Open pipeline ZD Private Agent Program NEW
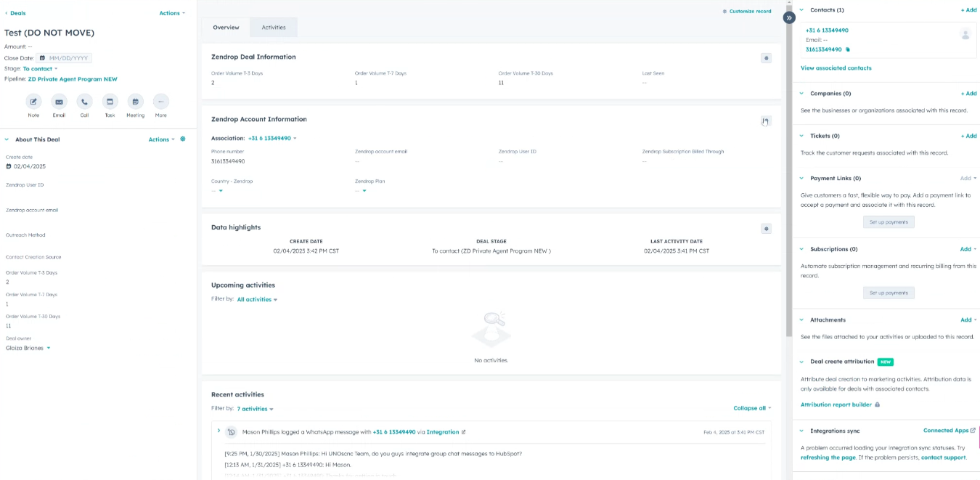 (x=73, y=79)
